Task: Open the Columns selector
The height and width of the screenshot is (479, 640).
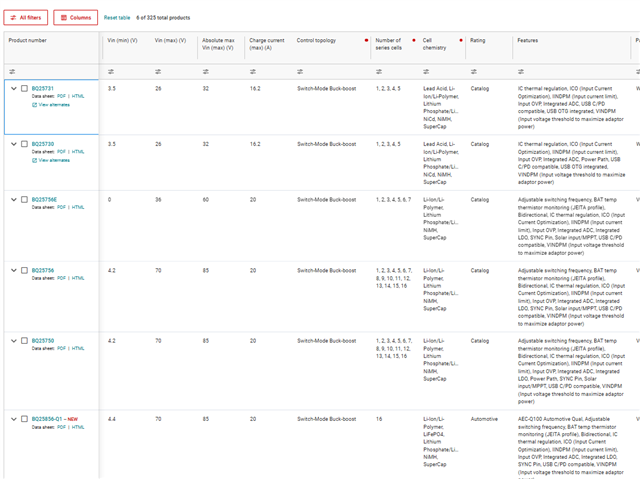Action: pyautogui.click(x=76, y=18)
